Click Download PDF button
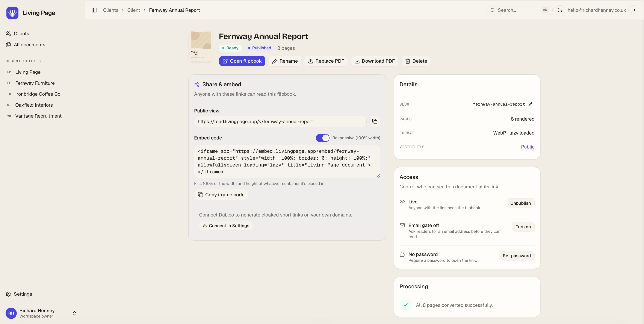The height and width of the screenshot is (324, 644). click(x=375, y=61)
